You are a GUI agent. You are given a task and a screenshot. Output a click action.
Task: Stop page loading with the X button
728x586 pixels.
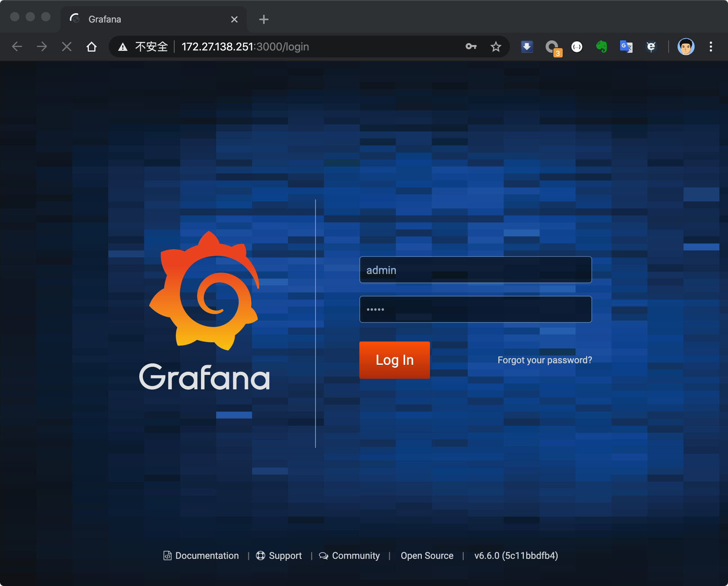click(67, 47)
